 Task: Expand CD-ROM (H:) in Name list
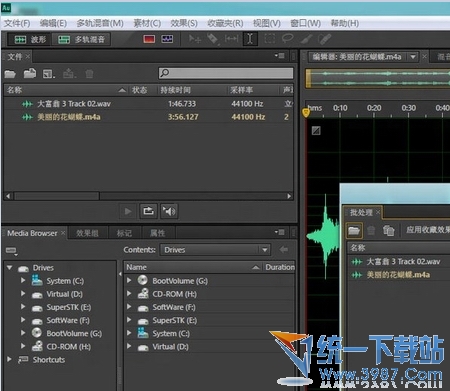tap(129, 294)
